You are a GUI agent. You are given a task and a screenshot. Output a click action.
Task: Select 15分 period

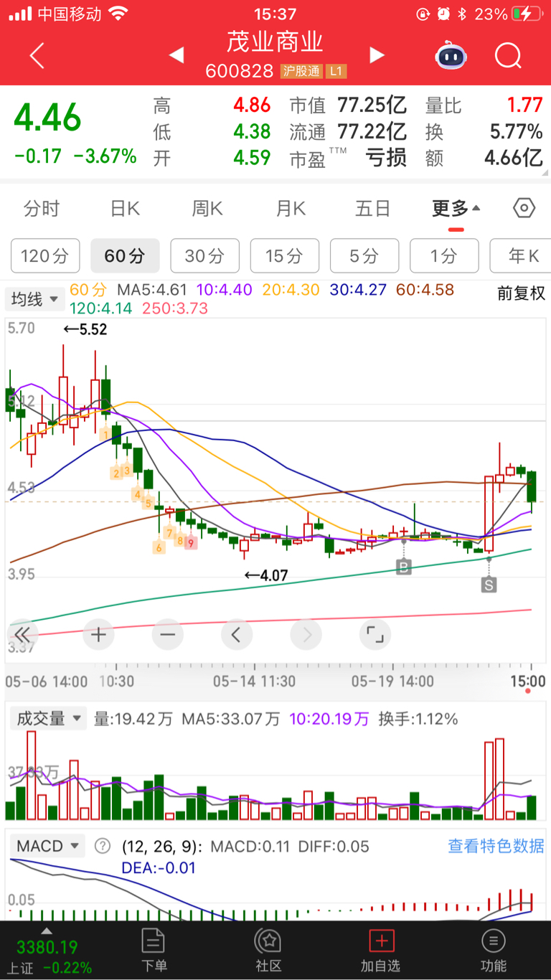coord(284,255)
